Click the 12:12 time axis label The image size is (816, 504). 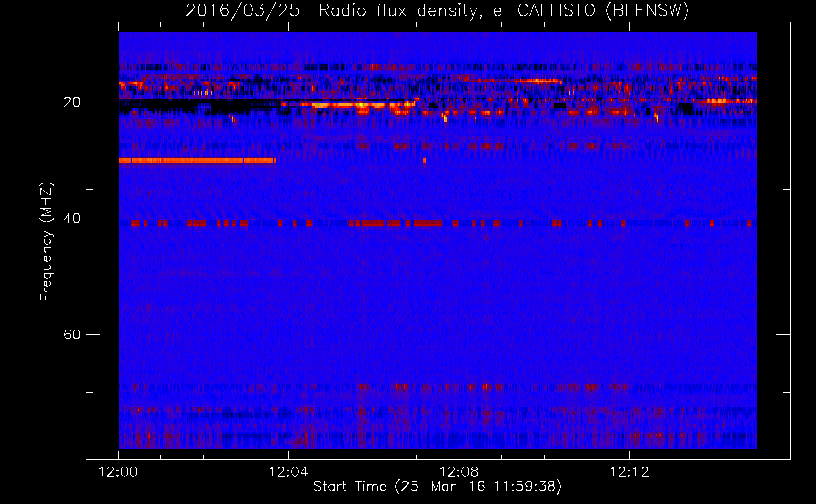pyautogui.click(x=629, y=472)
